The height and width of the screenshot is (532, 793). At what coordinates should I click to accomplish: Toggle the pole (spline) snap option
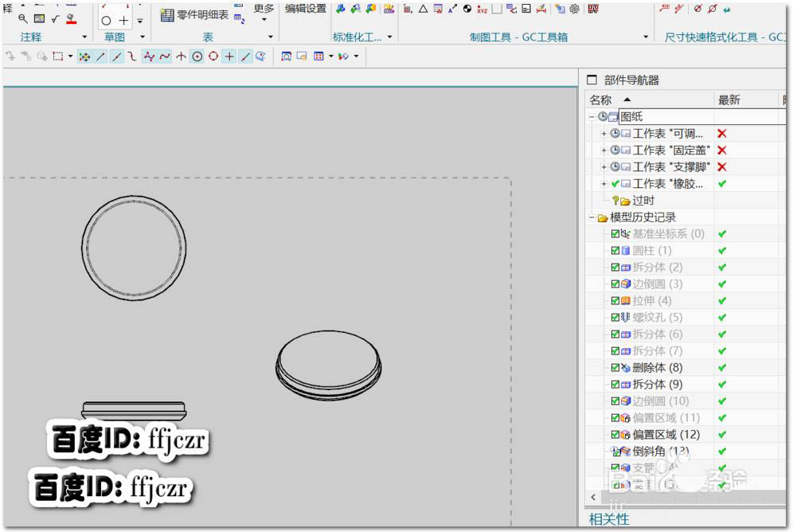[x=149, y=57]
